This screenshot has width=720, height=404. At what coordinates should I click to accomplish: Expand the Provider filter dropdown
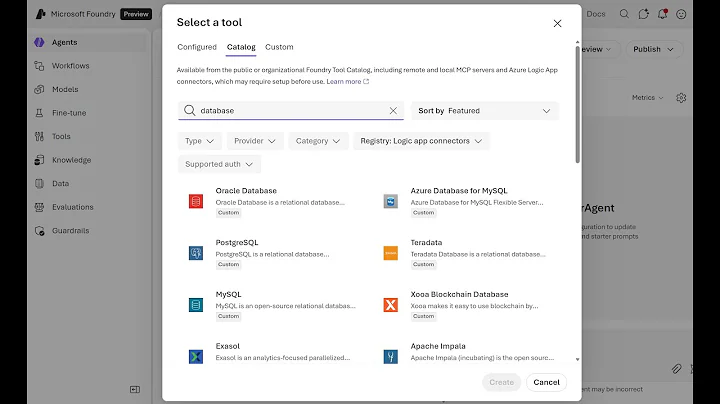[255, 141]
